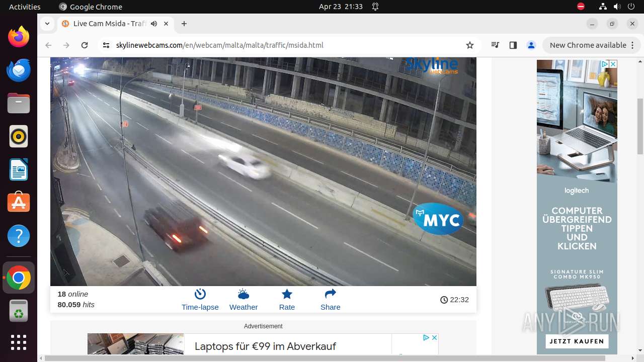
Task: Click the 80.059 hits counter
Action: (76, 305)
